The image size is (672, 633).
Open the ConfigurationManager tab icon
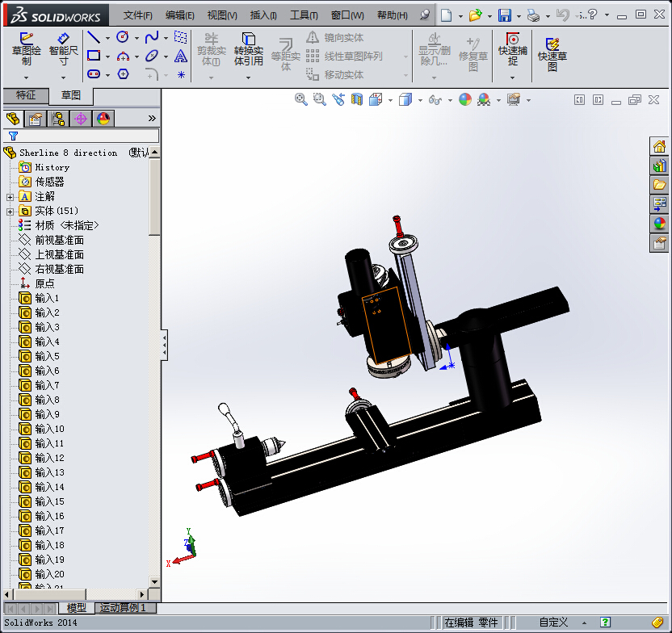58,119
